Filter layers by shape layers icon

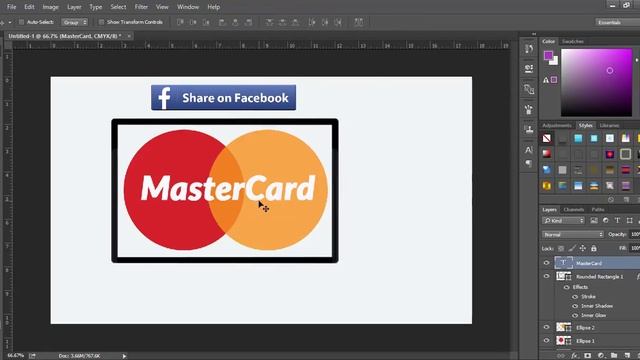point(629,220)
